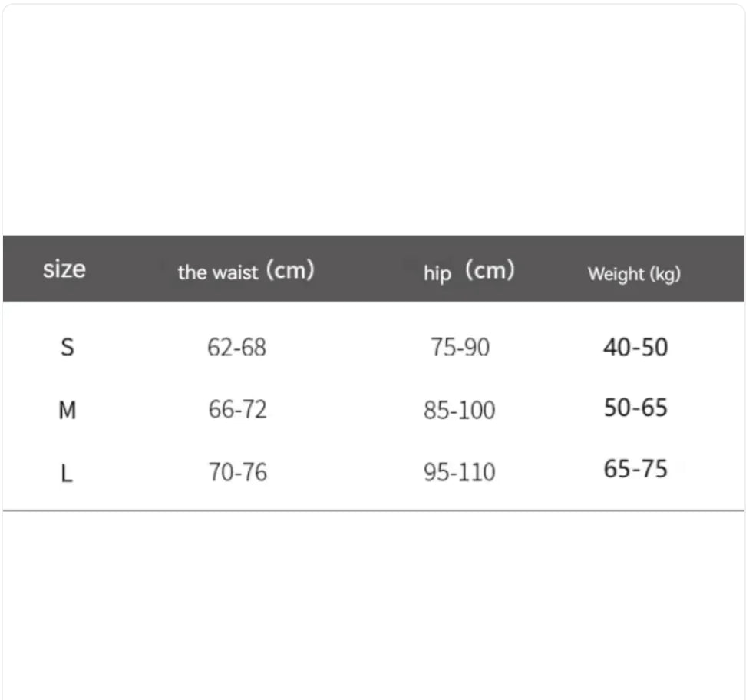This screenshot has height=700, width=746.
Task: Click weight value 50-65
Action: (x=635, y=408)
